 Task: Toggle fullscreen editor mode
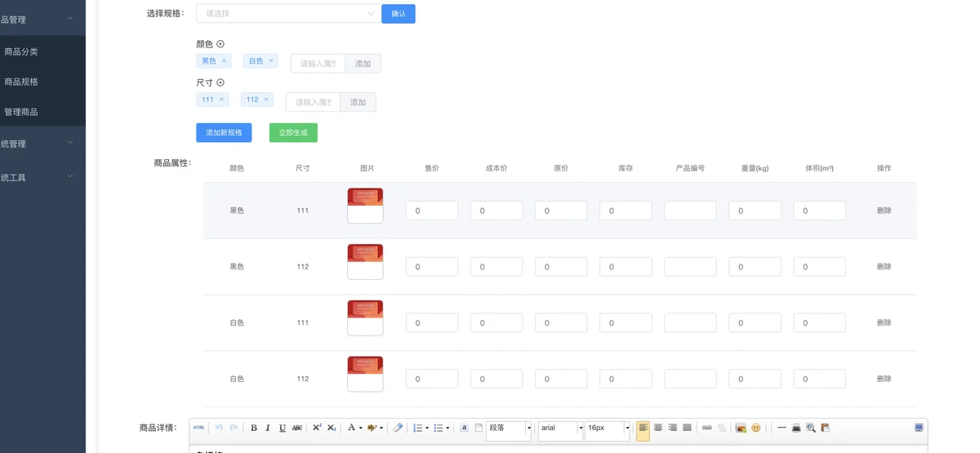(919, 428)
